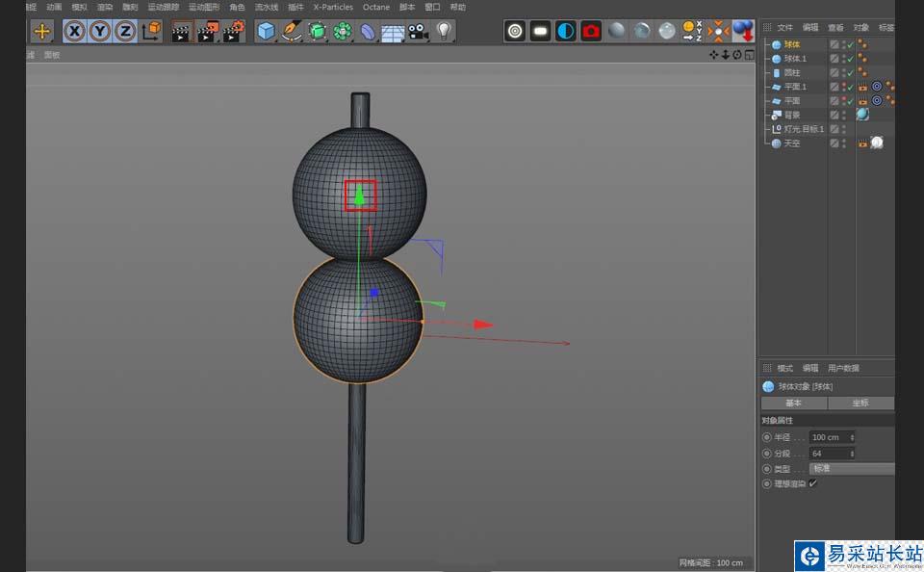Toggle the layer square for 背景
This screenshot has width=924, height=572.
click(x=834, y=115)
